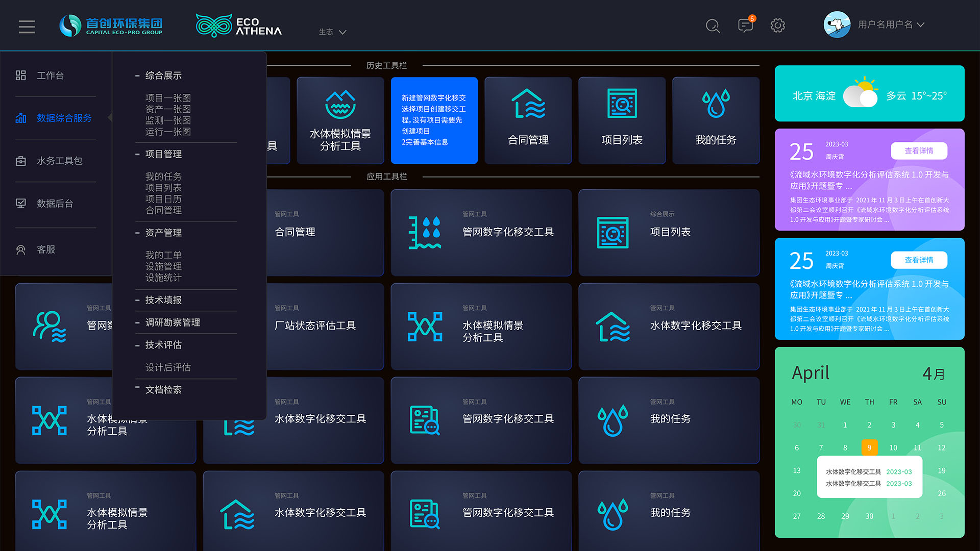
Task: Expand the 生态 dropdown in the header
Action: coord(332,32)
